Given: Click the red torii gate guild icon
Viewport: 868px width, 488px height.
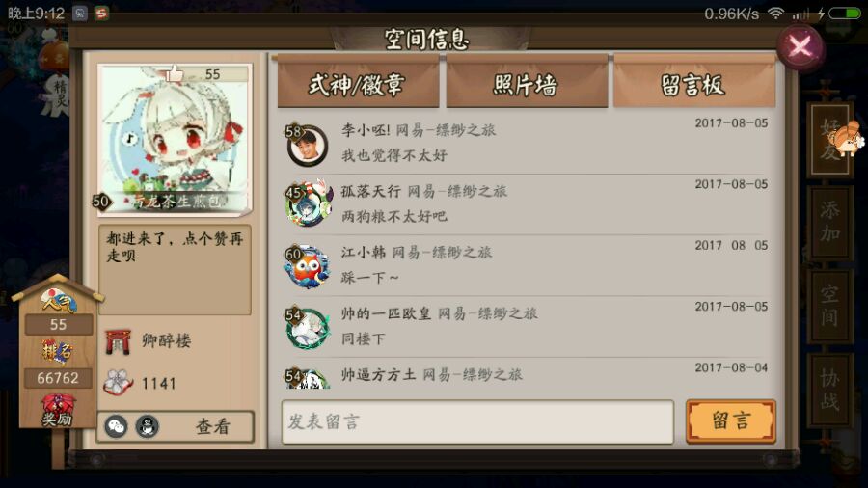Looking at the screenshot, I should coord(118,342).
